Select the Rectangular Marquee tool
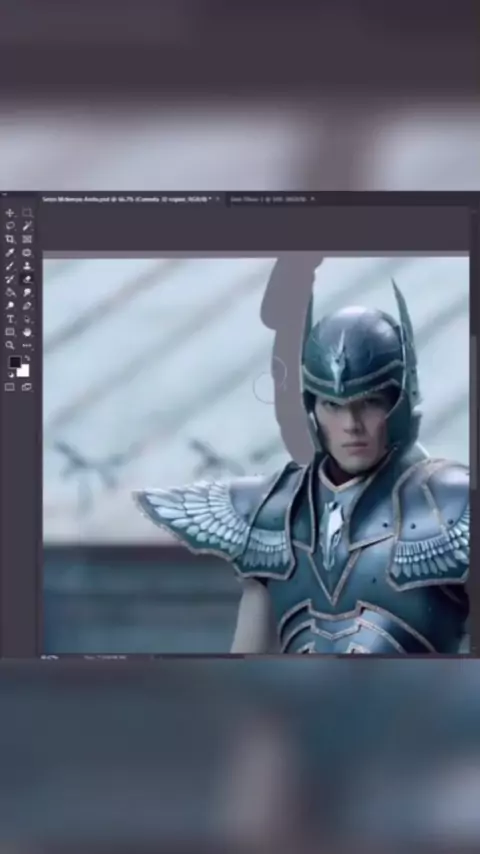 click(27, 212)
